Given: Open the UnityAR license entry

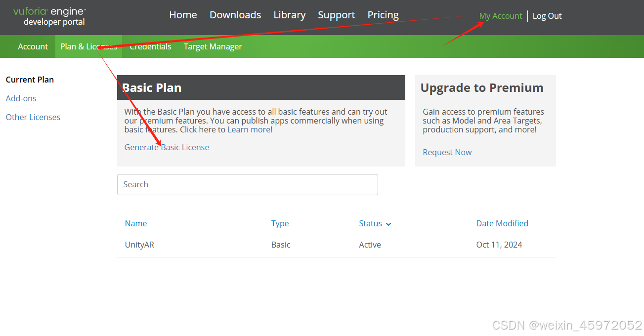Looking at the screenshot, I should pos(139,245).
